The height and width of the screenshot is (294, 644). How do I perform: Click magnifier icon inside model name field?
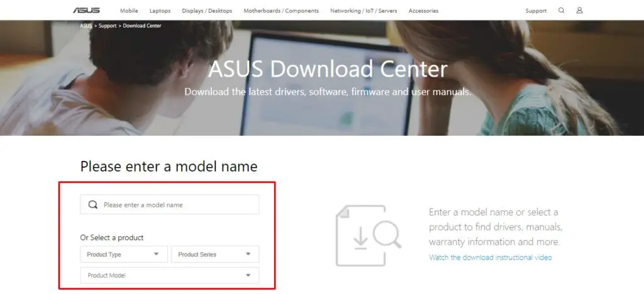93,205
